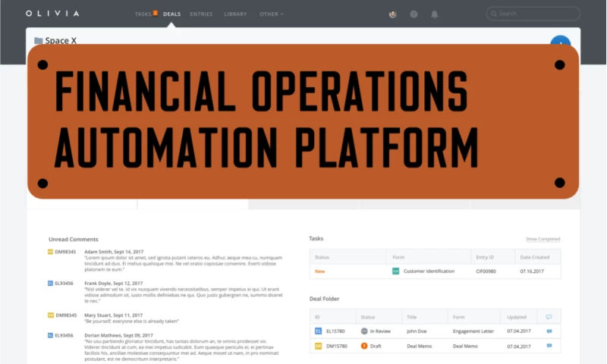Image resolution: width=607 pixels, height=364 pixels.
Task: Open the notifications bell icon
Action: 434,14
